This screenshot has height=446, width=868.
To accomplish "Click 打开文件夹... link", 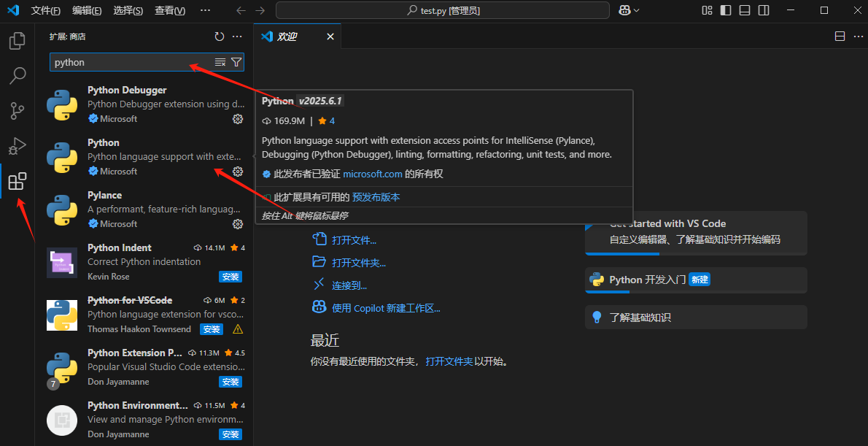I will [359, 264].
